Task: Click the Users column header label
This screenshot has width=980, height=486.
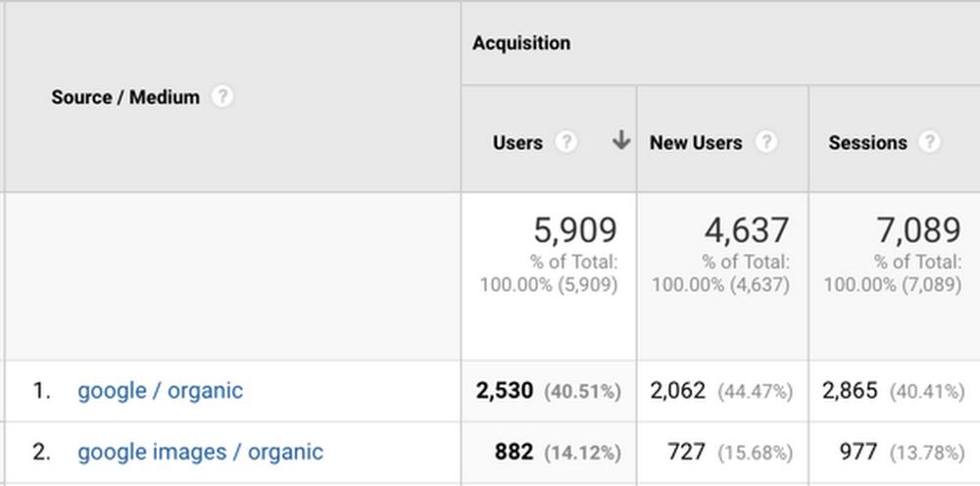Action: tap(517, 142)
